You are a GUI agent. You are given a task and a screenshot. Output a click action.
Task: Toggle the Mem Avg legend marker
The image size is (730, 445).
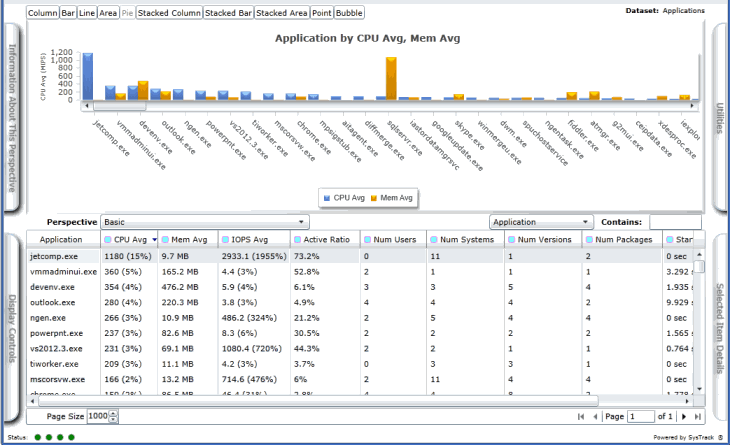coord(374,198)
